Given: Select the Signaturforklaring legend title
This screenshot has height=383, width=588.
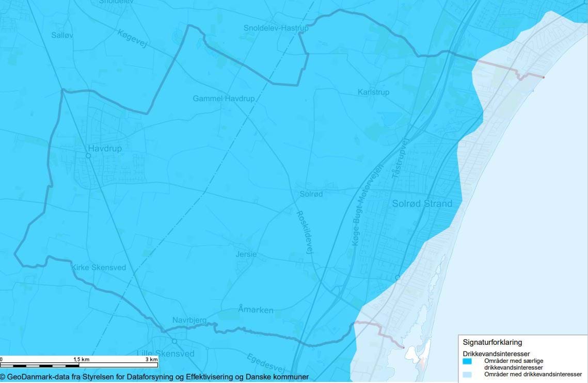Looking at the screenshot, I should click(x=492, y=342).
